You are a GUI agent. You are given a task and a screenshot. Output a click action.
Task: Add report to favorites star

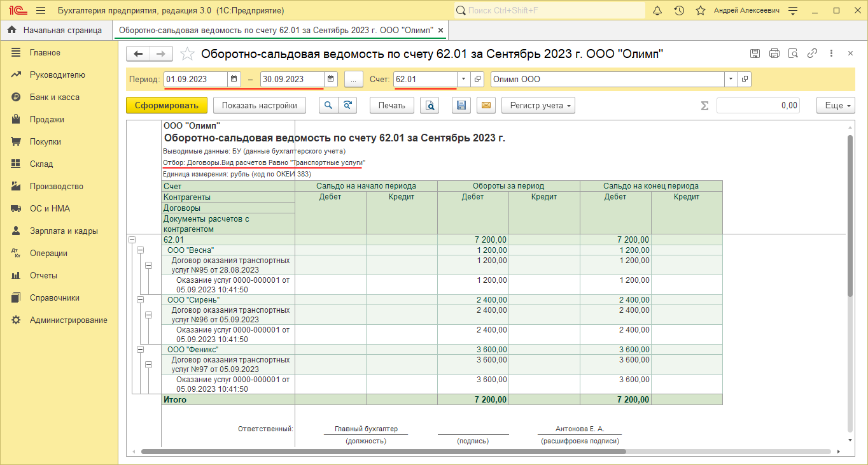[187, 54]
